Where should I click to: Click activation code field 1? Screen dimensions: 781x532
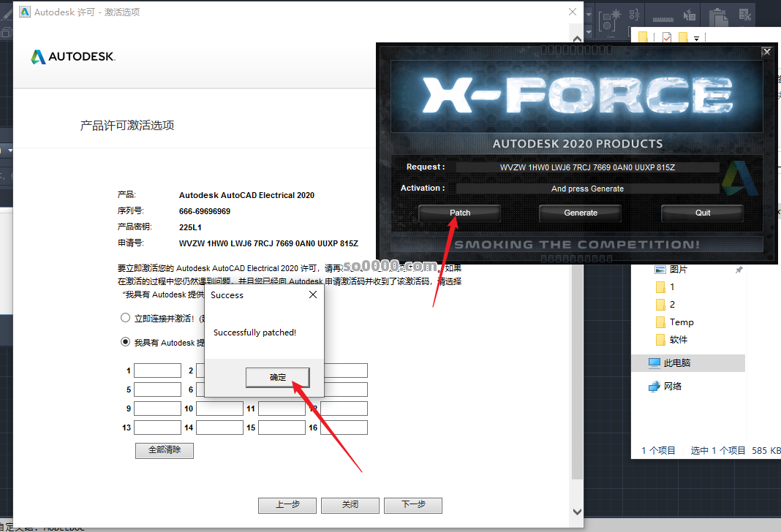[x=157, y=370]
